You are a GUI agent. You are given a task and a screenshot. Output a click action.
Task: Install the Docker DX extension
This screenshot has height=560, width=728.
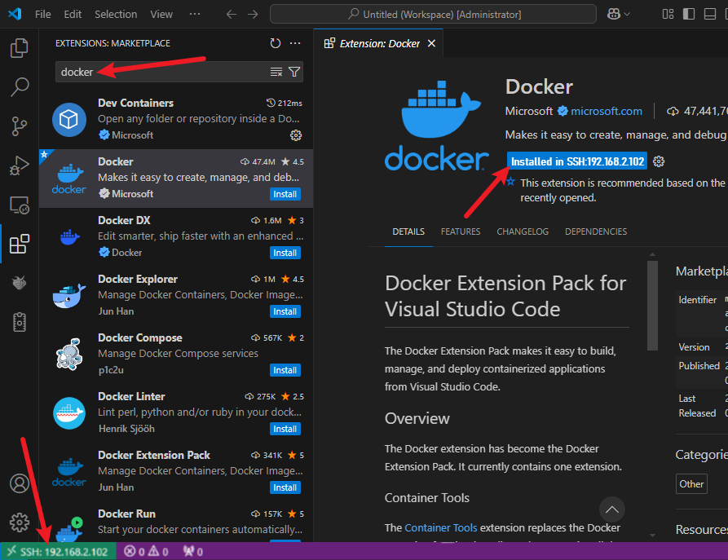(285, 253)
